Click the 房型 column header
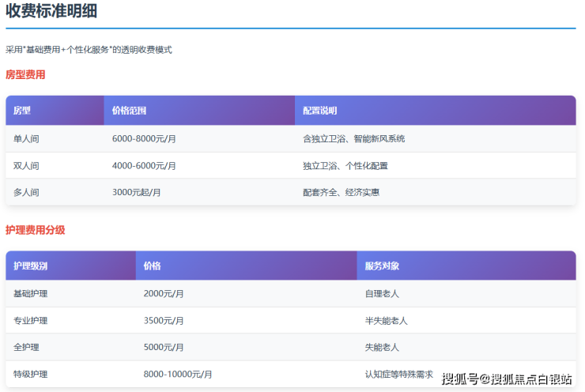Image resolution: width=585 pixels, height=392 pixels. [x=22, y=111]
